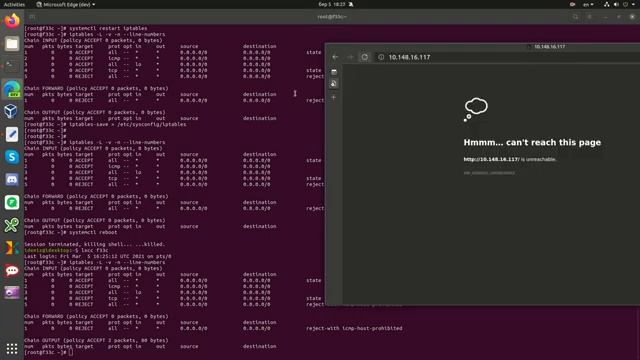Image resolution: width=640 pixels, height=360 pixels.
Task: Click the http://10.148.16.117 URL text
Action: (x=491, y=159)
